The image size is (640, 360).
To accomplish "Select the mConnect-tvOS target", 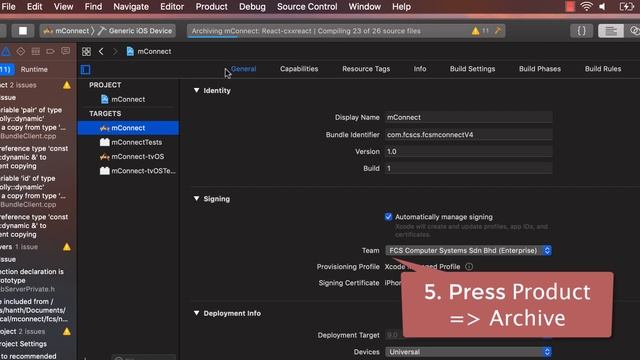I will [128, 156].
